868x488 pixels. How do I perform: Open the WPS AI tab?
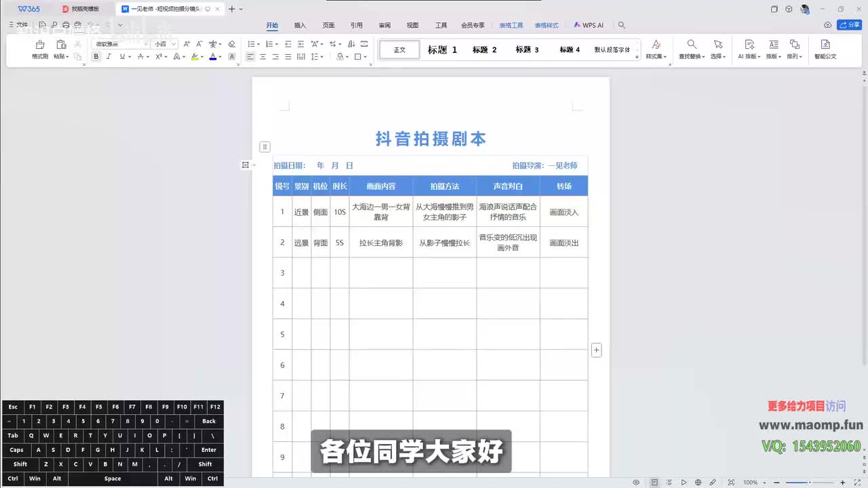(x=589, y=25)
